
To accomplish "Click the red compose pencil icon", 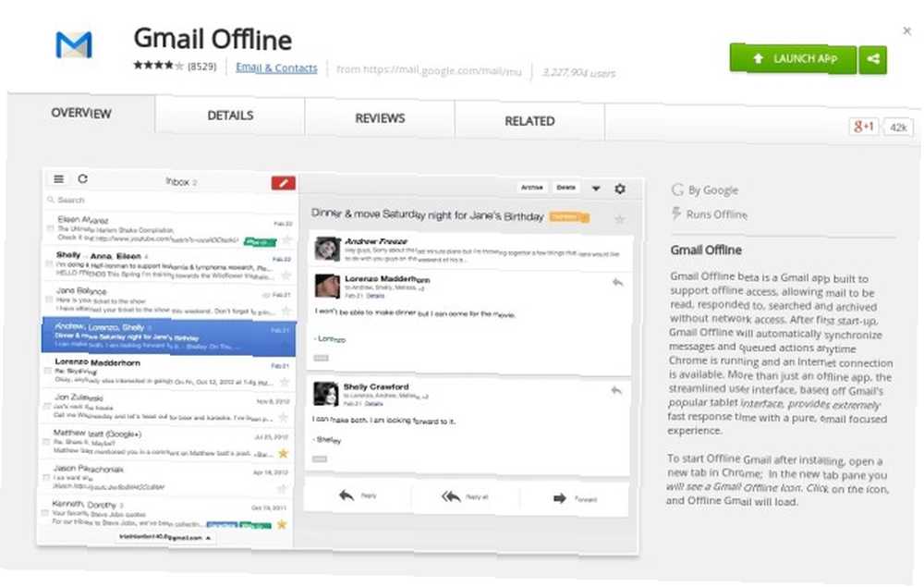I will [284, 183].
